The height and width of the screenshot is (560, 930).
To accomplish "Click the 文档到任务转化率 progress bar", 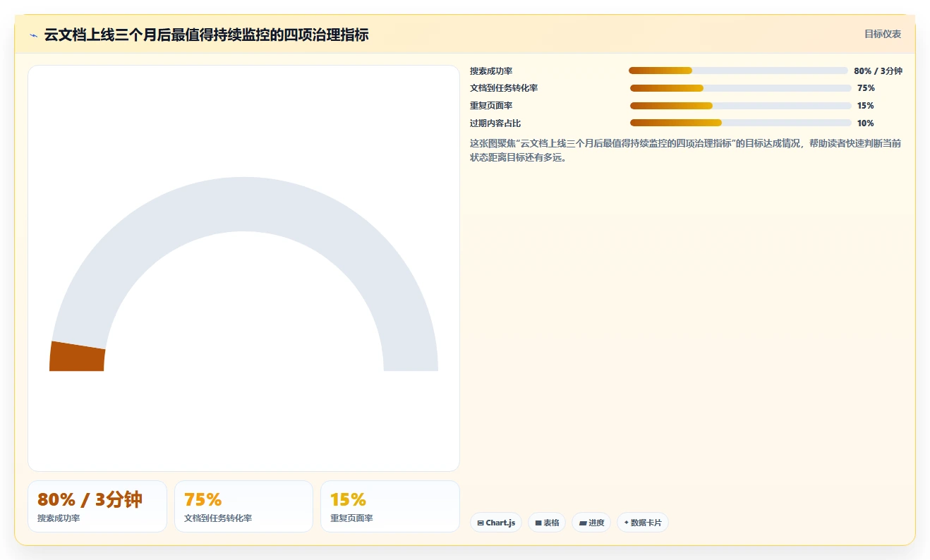I will point(740,88).
